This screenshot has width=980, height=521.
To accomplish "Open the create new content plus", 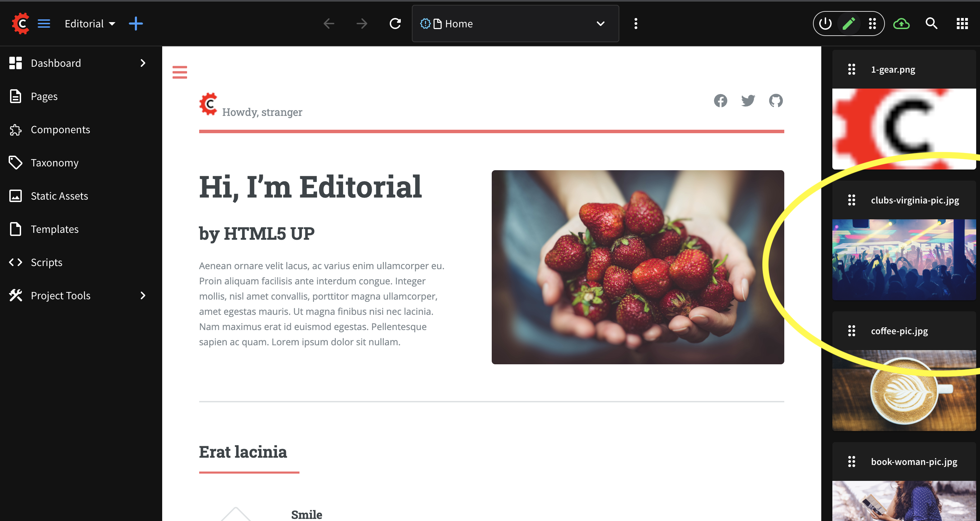I will point(136,24).
